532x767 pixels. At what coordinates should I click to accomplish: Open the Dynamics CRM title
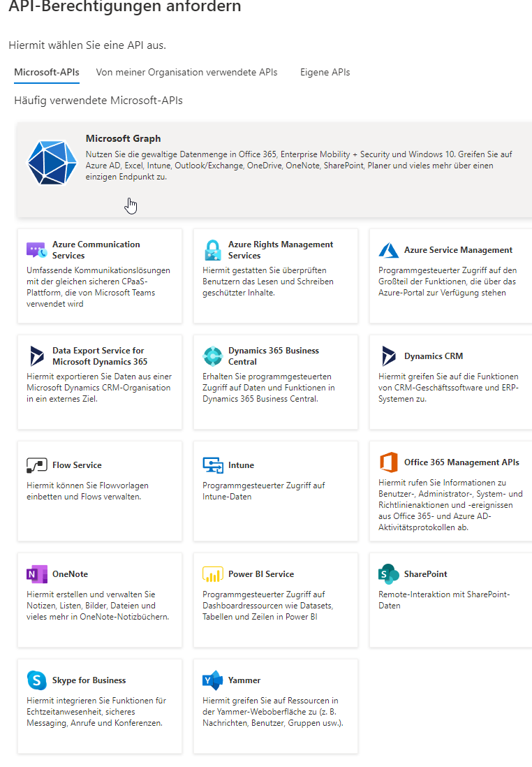tap(433, 356)
